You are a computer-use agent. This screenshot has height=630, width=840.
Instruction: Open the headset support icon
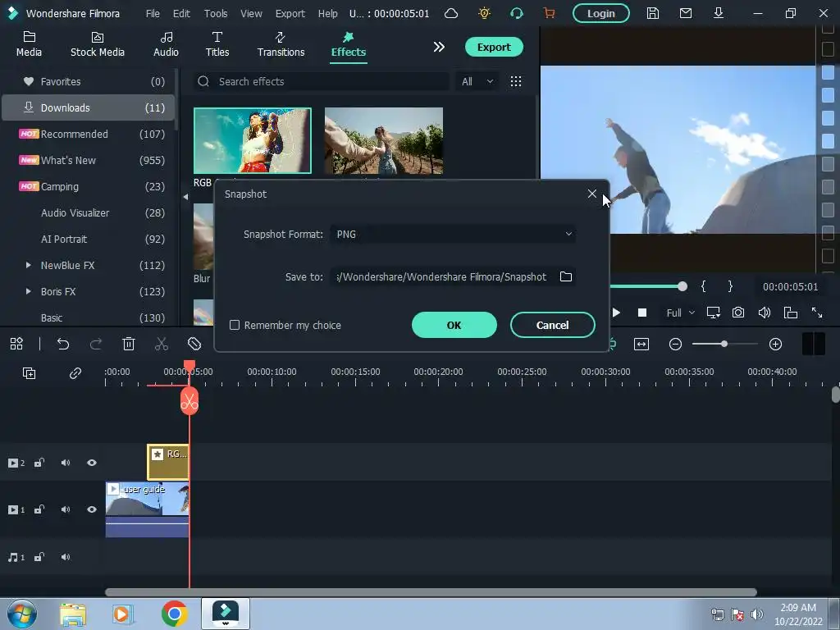(517, 13)
